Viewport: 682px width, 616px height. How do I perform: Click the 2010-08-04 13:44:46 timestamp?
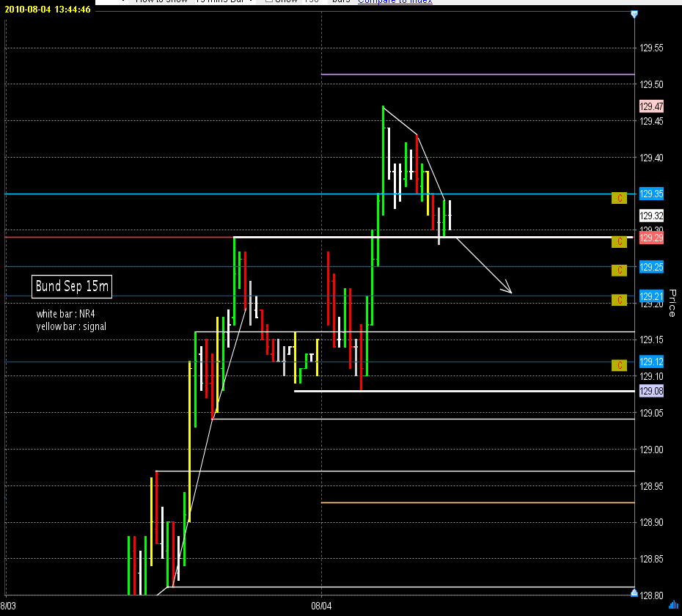coord(48,9)
